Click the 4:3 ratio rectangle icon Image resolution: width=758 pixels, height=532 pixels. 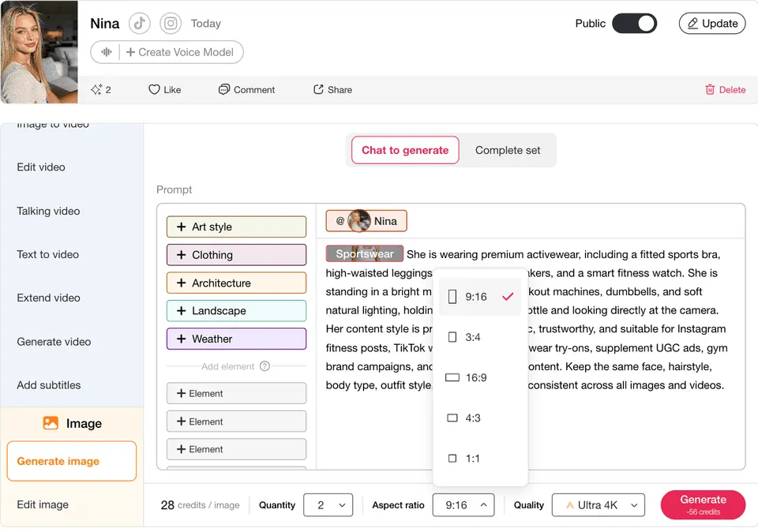point(452,418)
